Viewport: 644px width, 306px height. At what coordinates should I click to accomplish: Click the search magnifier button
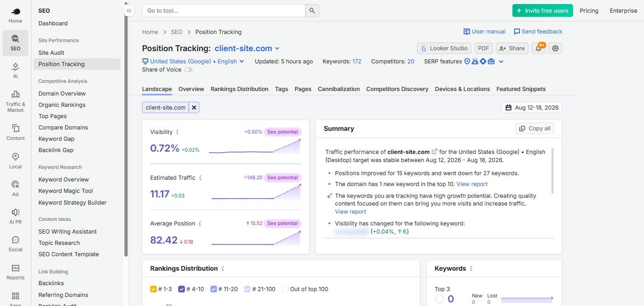pos(312,10)
